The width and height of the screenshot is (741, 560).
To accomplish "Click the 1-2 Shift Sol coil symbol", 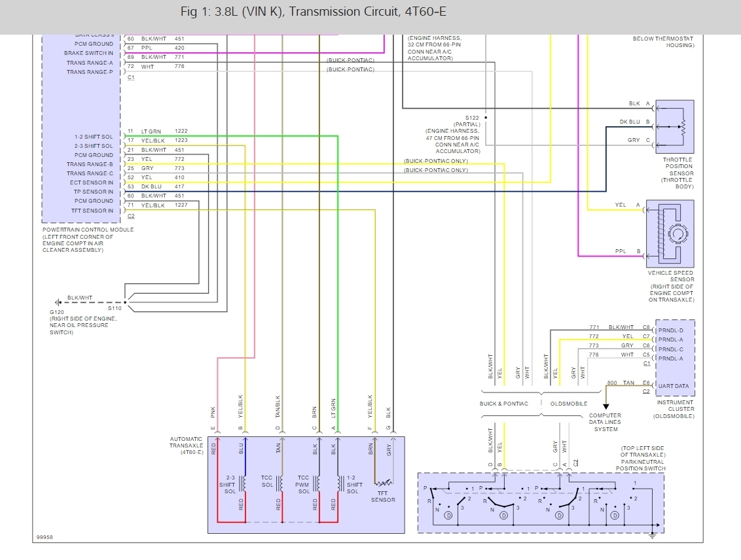I will pyautogui.click(x=340, y=484).
